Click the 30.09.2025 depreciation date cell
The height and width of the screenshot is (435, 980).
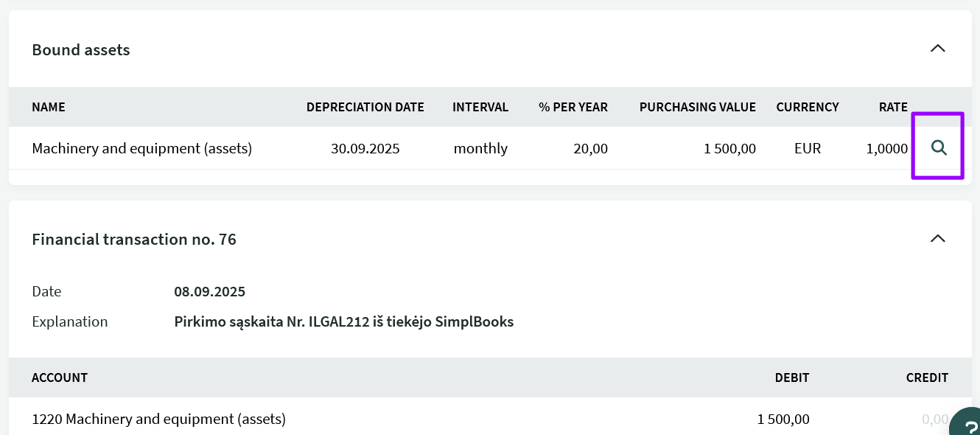click(365, 148)
